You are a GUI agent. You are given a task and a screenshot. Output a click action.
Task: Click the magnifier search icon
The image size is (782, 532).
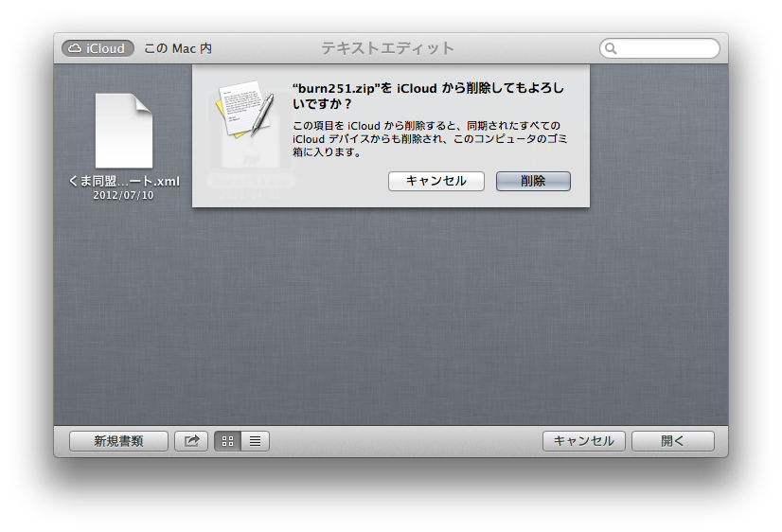[611, 48]
